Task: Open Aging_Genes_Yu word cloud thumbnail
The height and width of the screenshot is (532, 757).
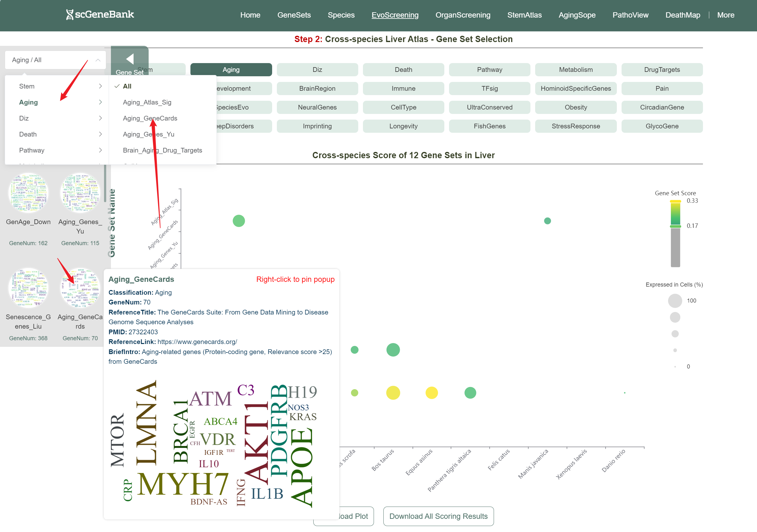Action: tap(80, 193)
